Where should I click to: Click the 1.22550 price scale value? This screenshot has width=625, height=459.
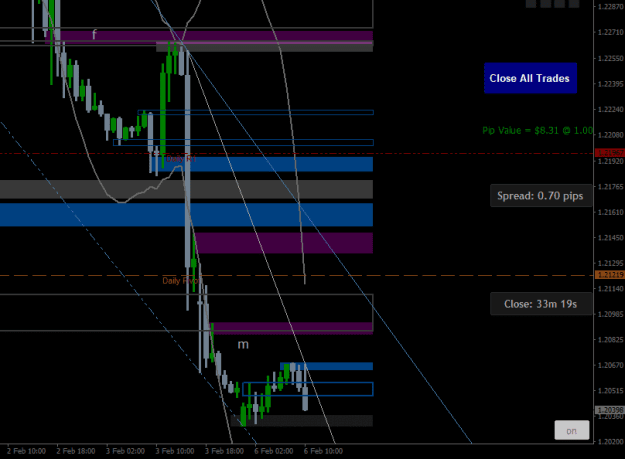[x=611, y=59]
